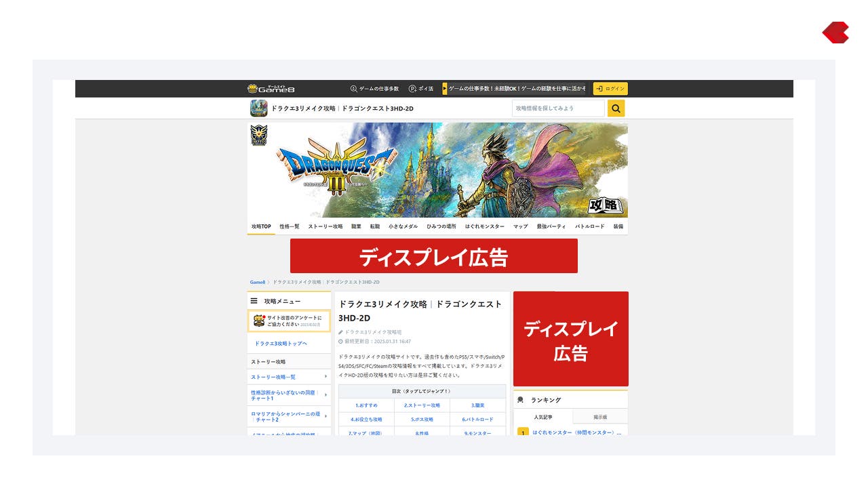The height and width of the screenshot is (488, 868).
Task: Click the yellow ログイン button
Action: [610, 89]
